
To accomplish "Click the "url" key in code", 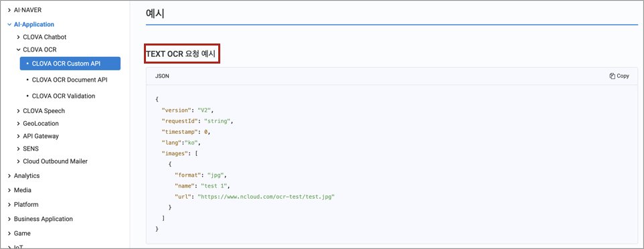I will point(183,197).
